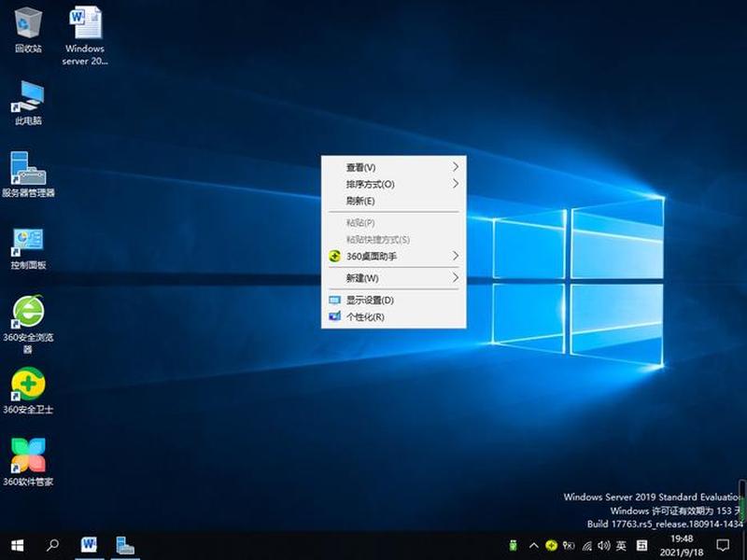Viewport: 747px width, 560px height.
Task: Switch to the Server Manager taskbar app
Action: (125, 545)
